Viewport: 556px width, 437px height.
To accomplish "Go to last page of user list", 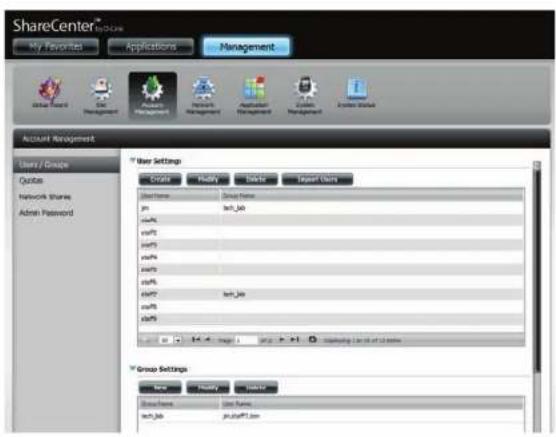I will 295,340.
